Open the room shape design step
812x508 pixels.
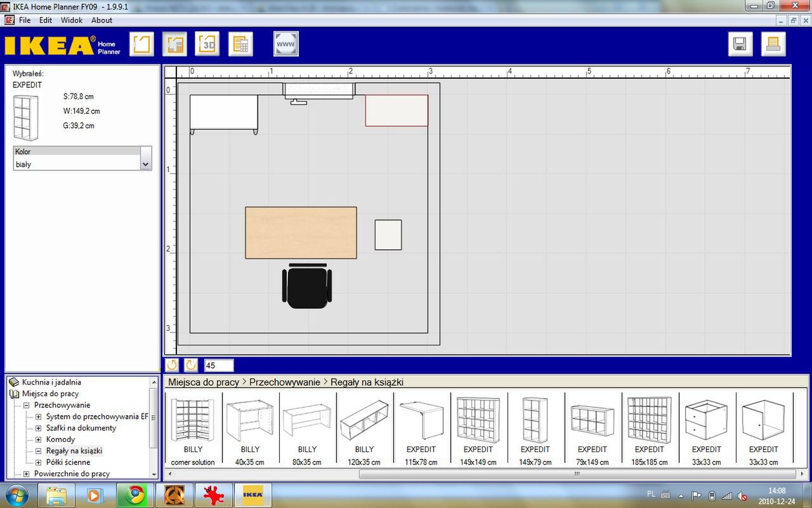[142, 44]
